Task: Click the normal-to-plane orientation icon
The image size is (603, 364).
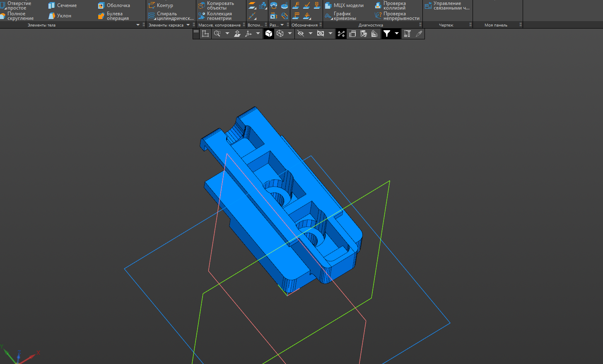Action: (237, 34)
